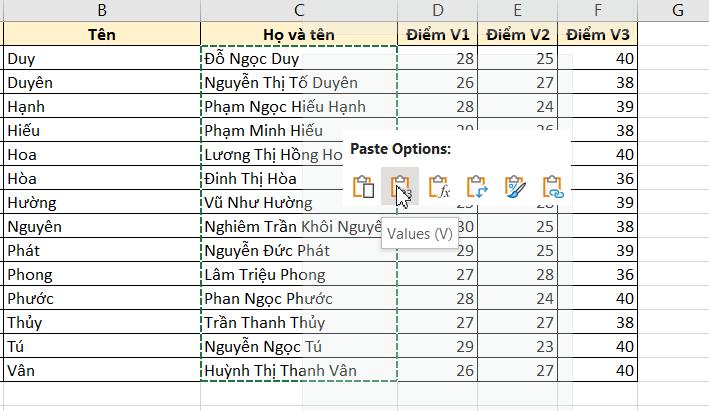The height and width of the screenshot is (411, 709).
Task: Select the Paste Link option
Action: point(552,187)
